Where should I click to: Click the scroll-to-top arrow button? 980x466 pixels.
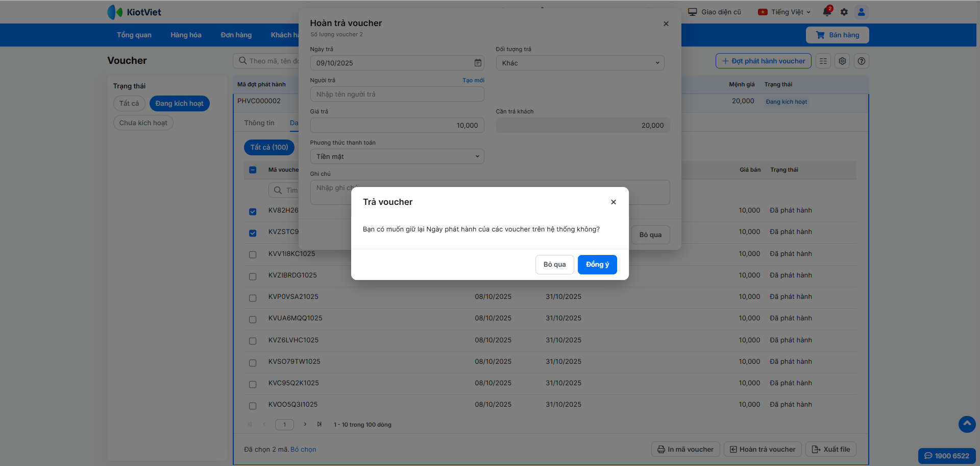(967, 424)
